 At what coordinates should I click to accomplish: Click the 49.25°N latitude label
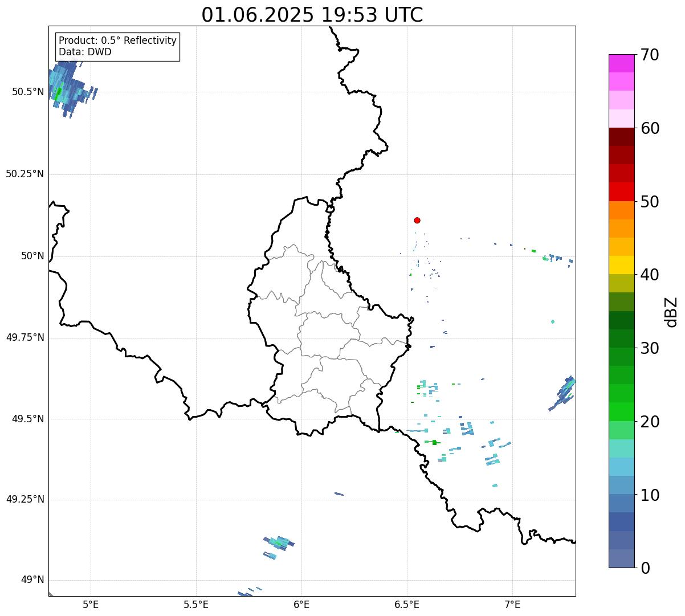(x=25, y=499)
